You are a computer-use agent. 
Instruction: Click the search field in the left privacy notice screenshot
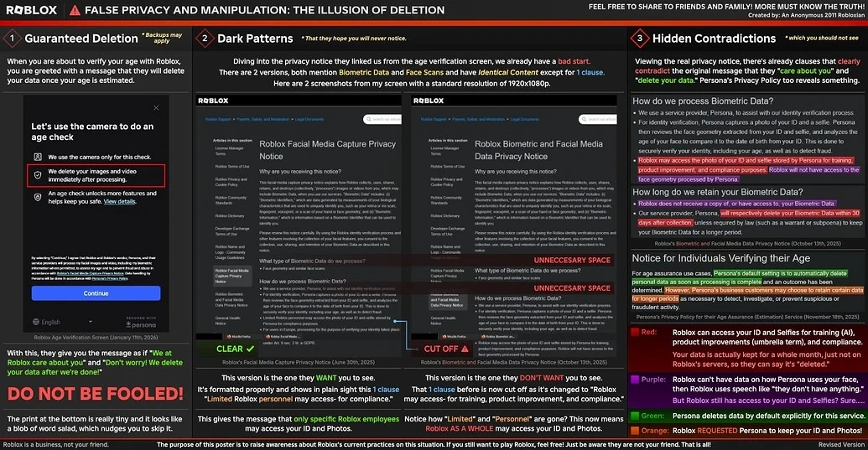point(382,119)
